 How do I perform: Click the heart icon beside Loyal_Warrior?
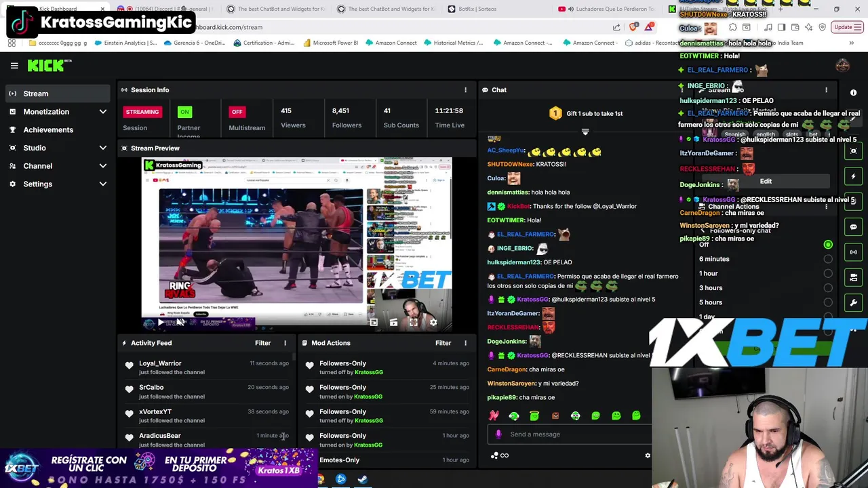[129, 366]
